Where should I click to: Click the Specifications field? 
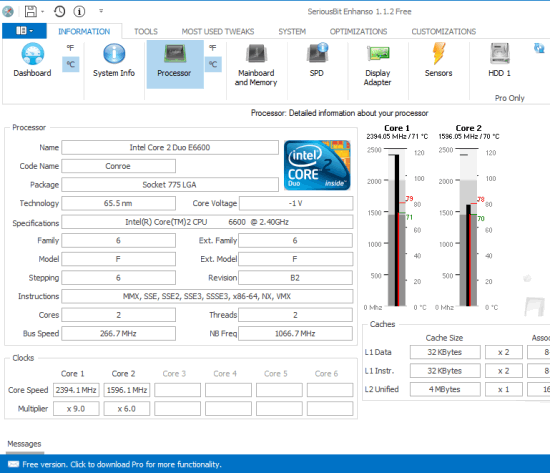[x=207, y=222]
